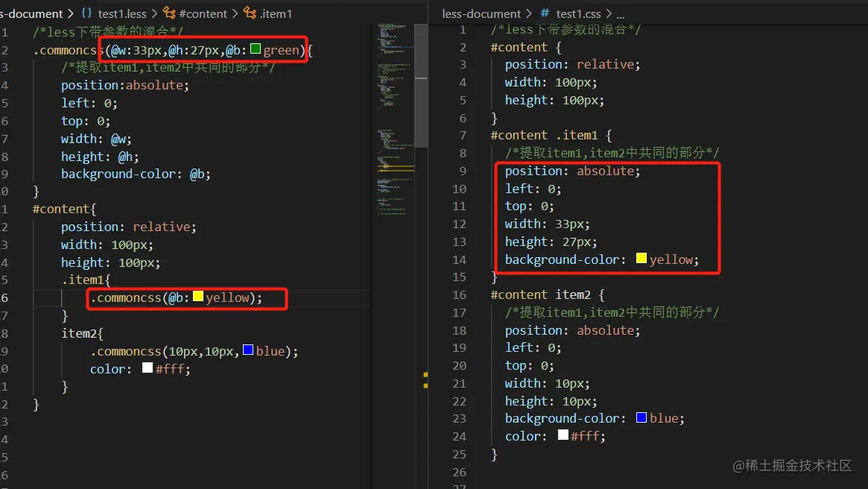Image resolution: width=868 pixels, height=489 pixels.
Task: Click '.item1{' selector in less file
Action: click(86, 280)
